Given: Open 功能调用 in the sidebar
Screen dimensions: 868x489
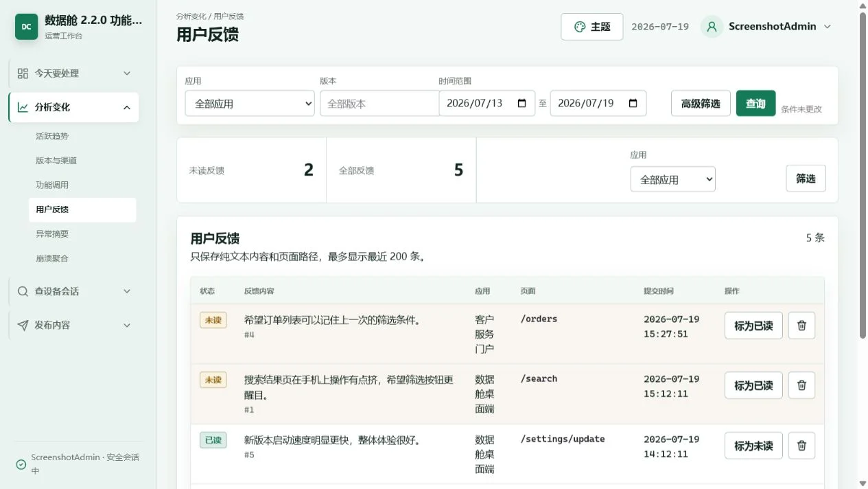Looking at the screenshot, I should (82, 185).
